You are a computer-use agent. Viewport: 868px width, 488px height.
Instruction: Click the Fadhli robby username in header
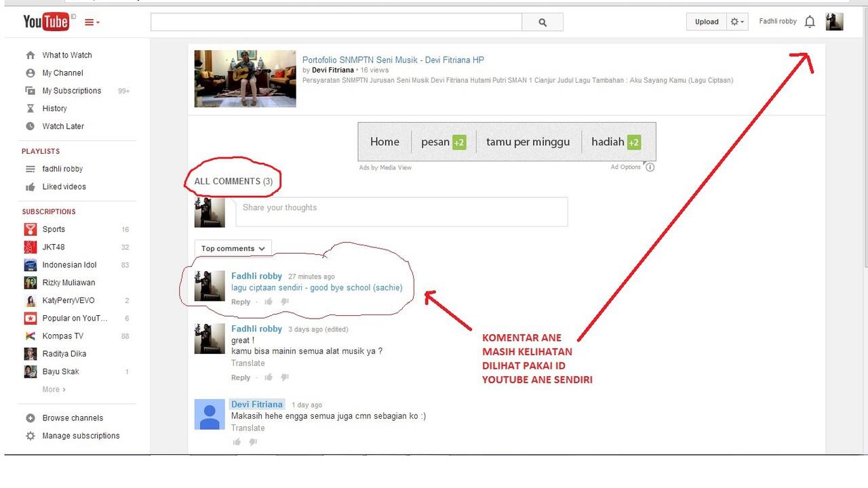[778, 22]
